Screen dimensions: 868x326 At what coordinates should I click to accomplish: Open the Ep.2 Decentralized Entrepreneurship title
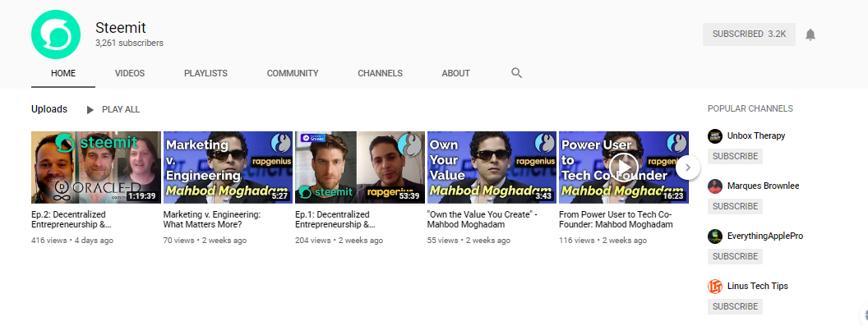pyautogui.click(x=72, y=219)
